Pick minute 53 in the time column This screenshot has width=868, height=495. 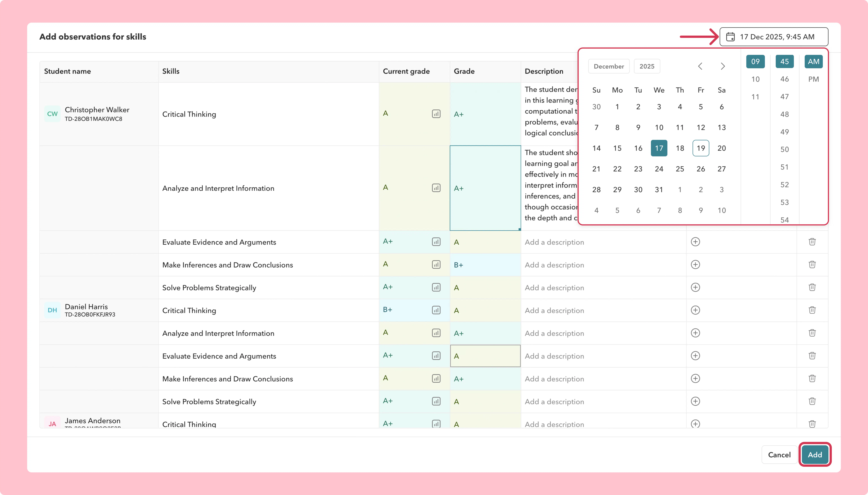(784, 202)
